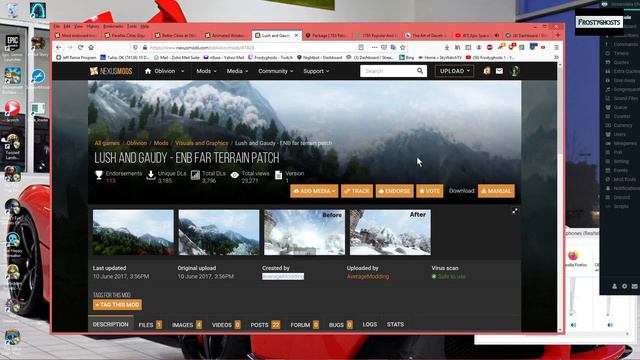This screenshot has height=360, width=640.
Task: Open the After comparison thumbnail
Action: 390,232
